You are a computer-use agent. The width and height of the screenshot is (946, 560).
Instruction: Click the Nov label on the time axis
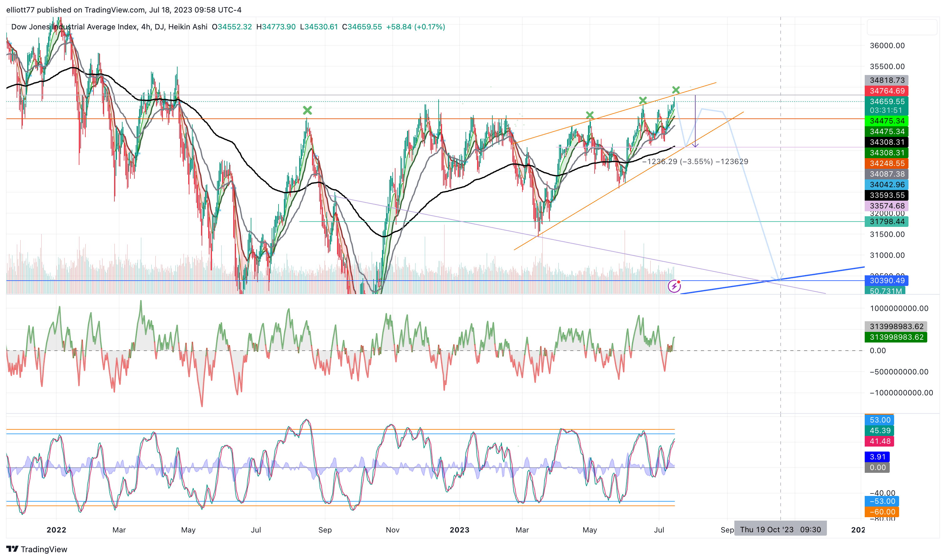pyautogui.click(x=393, y=530)
